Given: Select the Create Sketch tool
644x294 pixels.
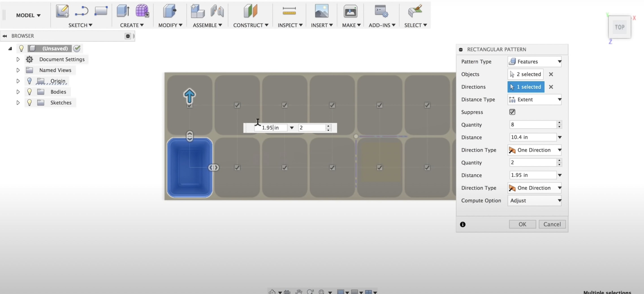Looking at the screenshot, I should click(x=62, y=11).
